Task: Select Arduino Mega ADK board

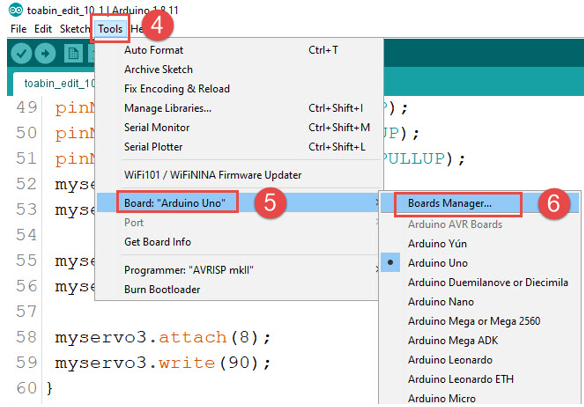Action: click(x=480, y=340)
